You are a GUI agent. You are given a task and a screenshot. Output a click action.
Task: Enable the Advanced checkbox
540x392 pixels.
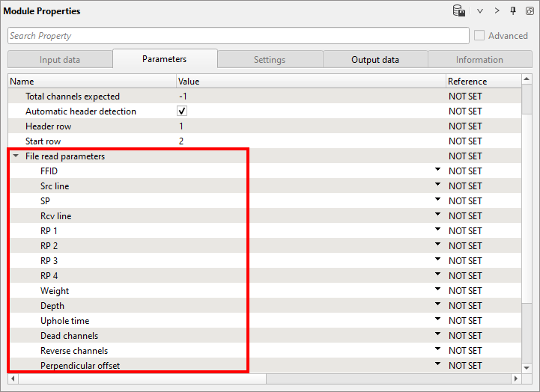tap(479, 36)
